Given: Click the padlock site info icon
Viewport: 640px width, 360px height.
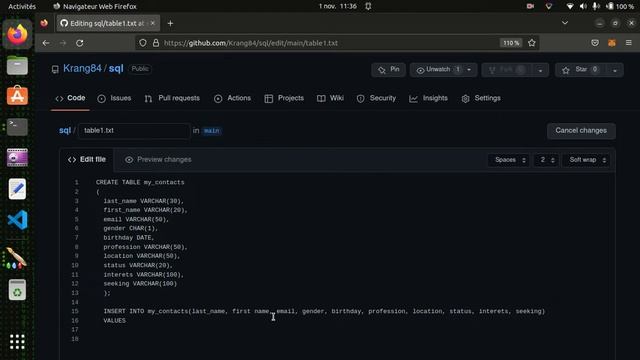Looking at the screenshot, I should pos(156,43).
